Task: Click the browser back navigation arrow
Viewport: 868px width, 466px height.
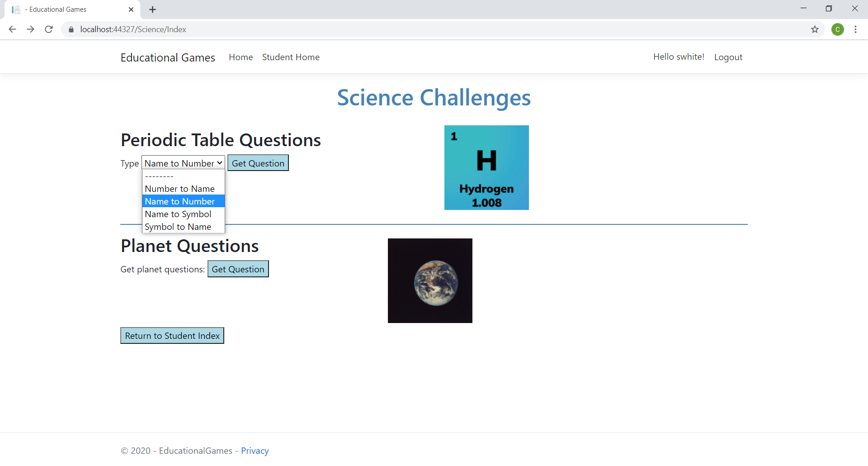Action: coord(12,29)
